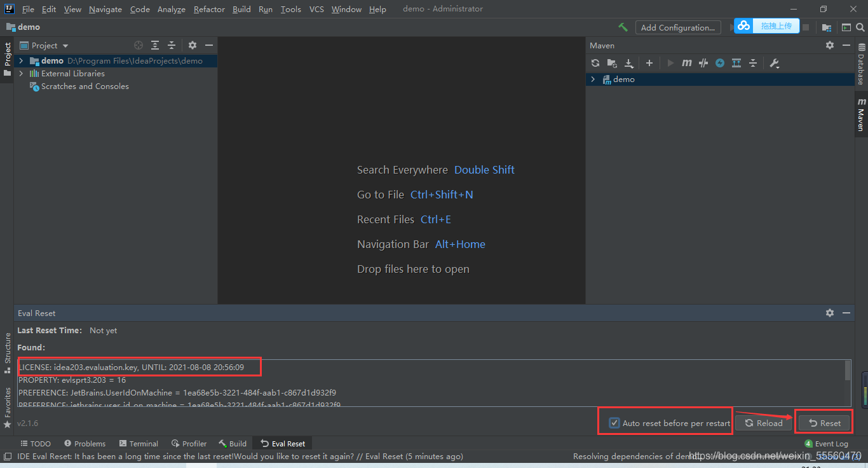This screenshot has width=868, height=468.
Task: Open Maven panel gear options
Action: [830, 45]
